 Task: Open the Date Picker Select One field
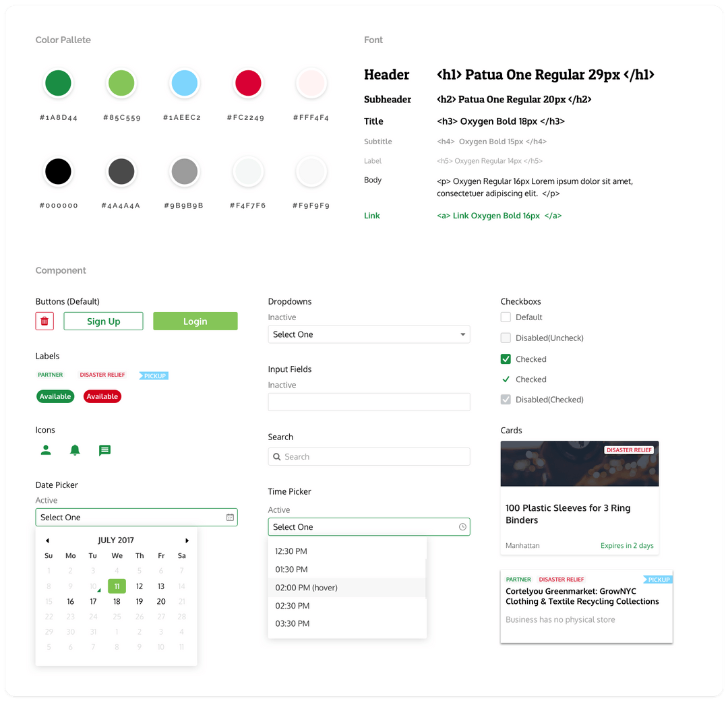pyautogui.click(x=136, y=517)
